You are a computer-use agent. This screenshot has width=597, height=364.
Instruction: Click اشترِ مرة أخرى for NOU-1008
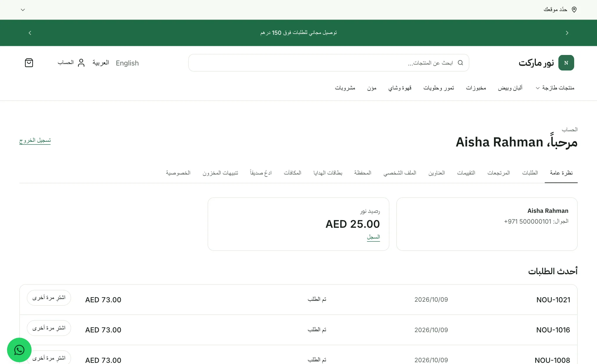point(49,358)
